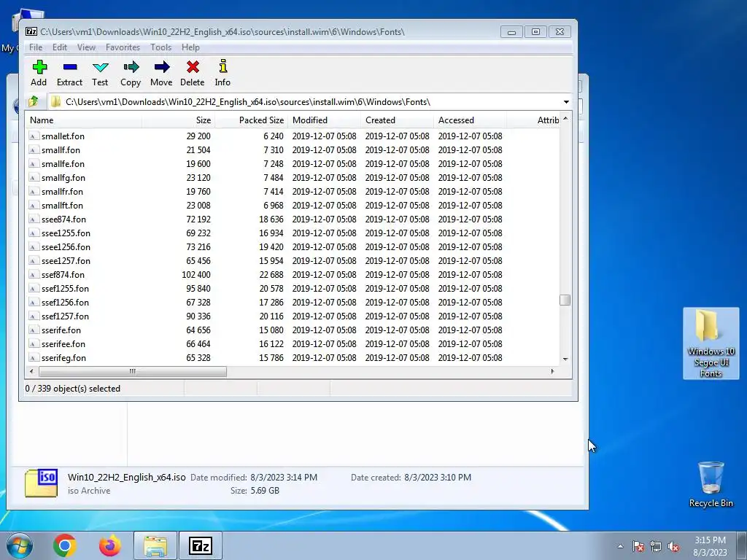Sort by Modified column header
Screen dimensions: 747x560
pyautogui.click(x=324, y=120)
